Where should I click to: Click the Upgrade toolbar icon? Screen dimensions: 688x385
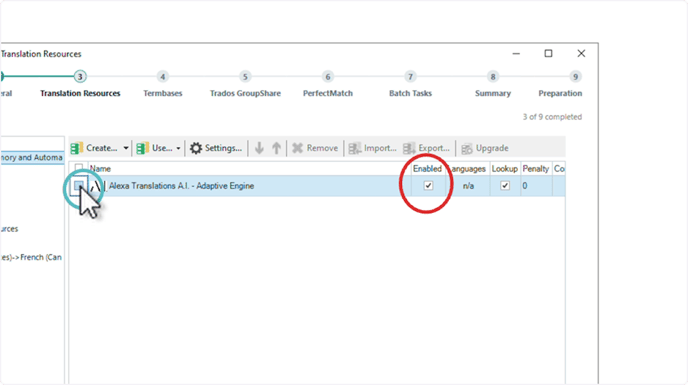click(467, 148)
